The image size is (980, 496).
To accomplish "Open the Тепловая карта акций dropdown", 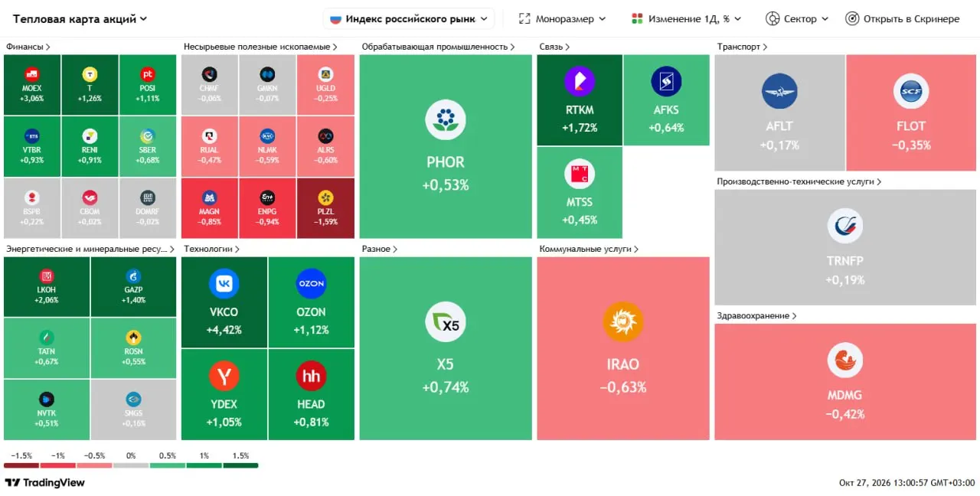I will pyautogui.click(x=80, y=19).
